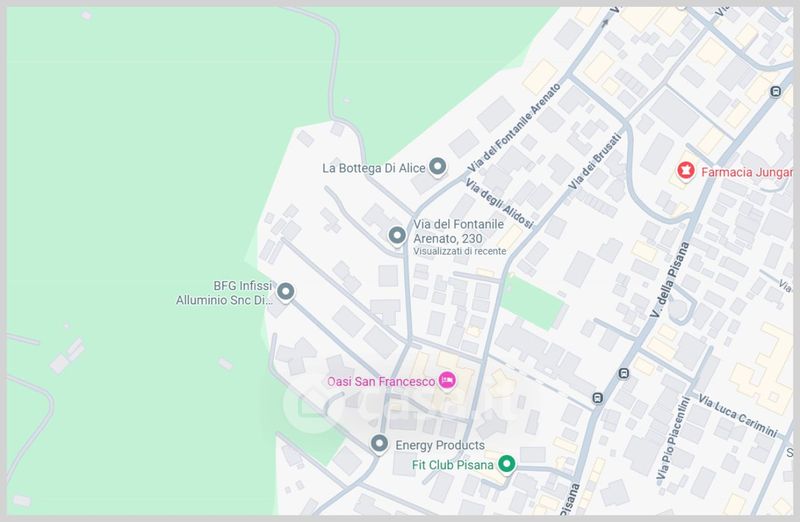Select the Fit Club Pisana green marker
Viewport: 800px width, 522px height.
[506, 464]
